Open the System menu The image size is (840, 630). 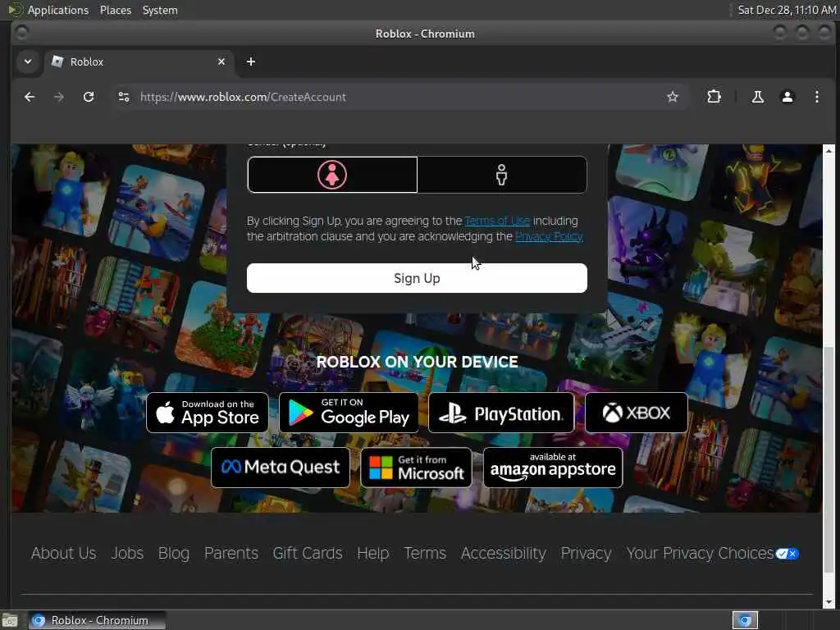(x=160, y=10)
